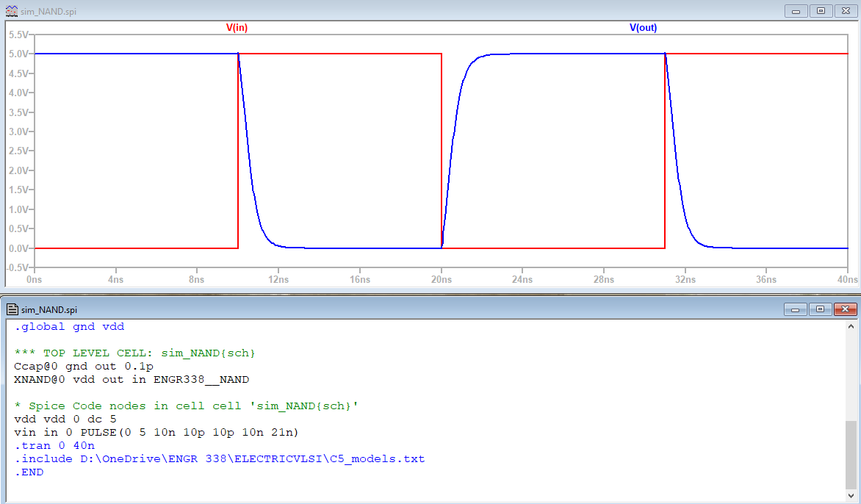Minimize the netlist editor window
861x504 pixels.
[x=795, y=309]
